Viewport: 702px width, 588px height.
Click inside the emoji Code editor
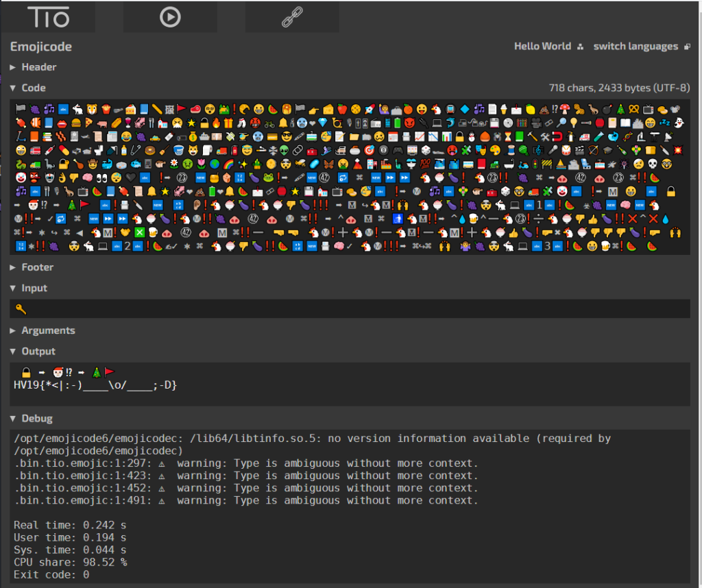(x=350, y=177)
